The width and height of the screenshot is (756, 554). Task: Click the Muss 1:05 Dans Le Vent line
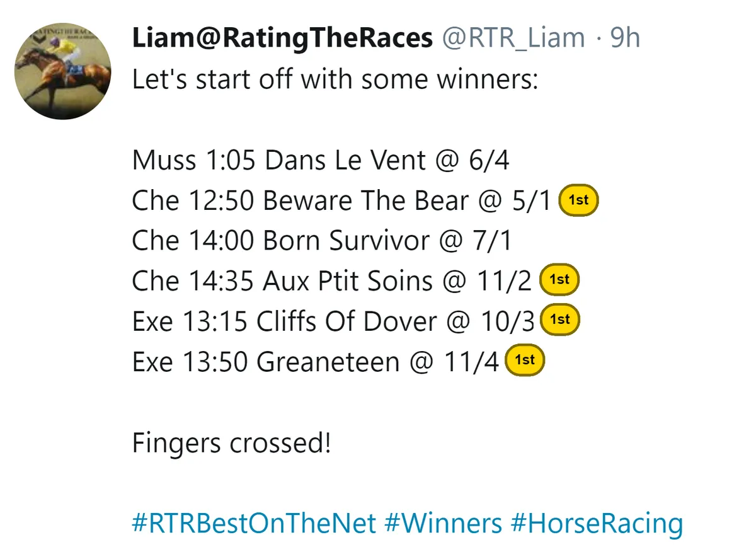pyautogui.click(x=321, y=161)
